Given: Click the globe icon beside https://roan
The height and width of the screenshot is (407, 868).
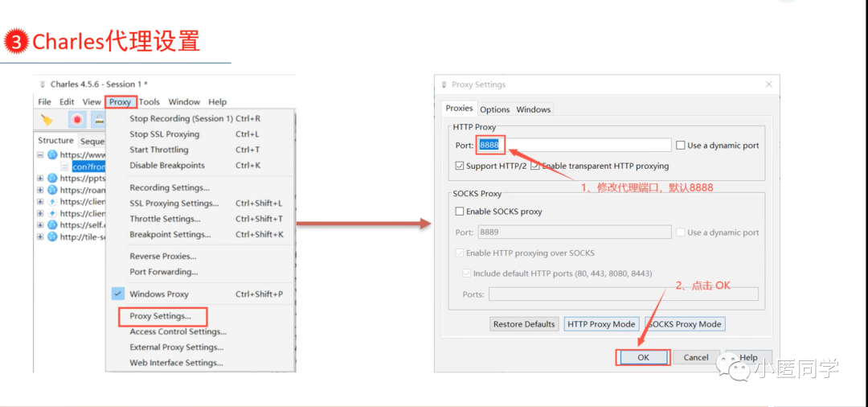Looking at the screenshot, I should pyautogui.click(x=52, y=190).
